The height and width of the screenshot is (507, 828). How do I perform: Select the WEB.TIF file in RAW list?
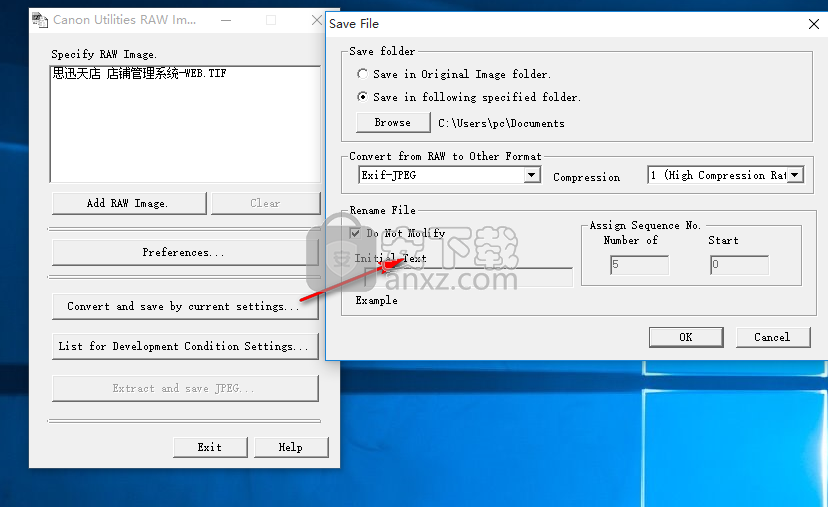[139, 73]
